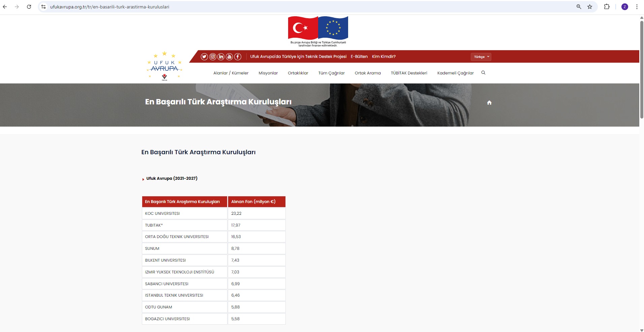The height and width of the screenshot is (332, 644).
Task: Open the Twitter social icon
Action: point(204,57)
